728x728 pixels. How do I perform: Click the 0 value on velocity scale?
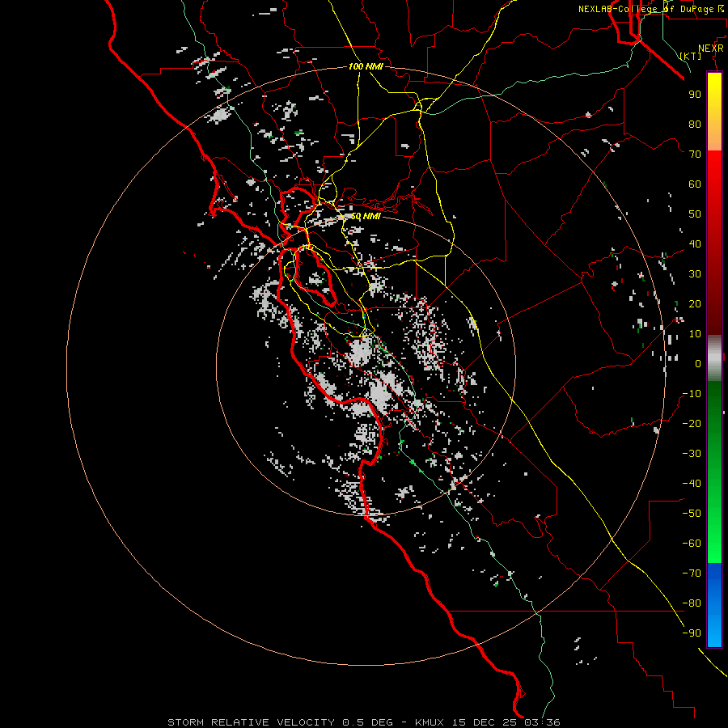click(x=698, y=363)
